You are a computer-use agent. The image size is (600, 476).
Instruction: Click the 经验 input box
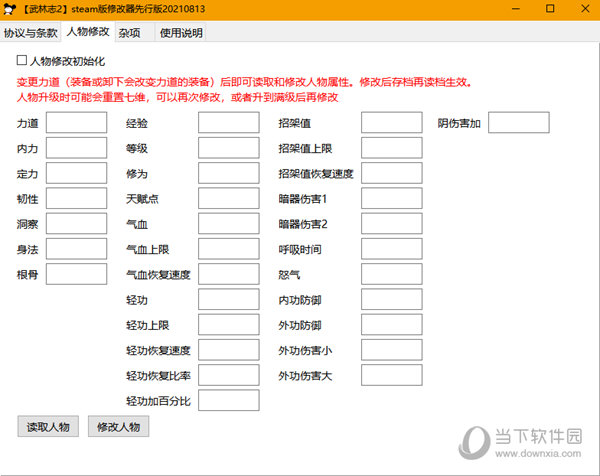(229, 122)
